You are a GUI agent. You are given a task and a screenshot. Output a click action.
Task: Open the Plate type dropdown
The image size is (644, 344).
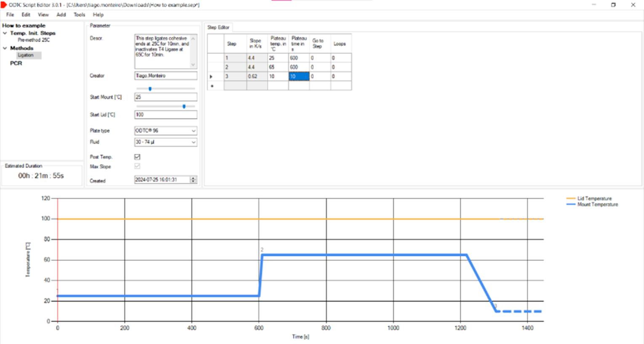(193, 131)
